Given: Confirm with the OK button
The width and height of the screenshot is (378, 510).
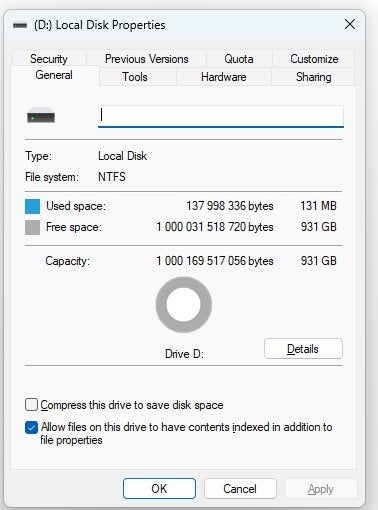Looking at the screenshot, I should (x=159, y=489).
